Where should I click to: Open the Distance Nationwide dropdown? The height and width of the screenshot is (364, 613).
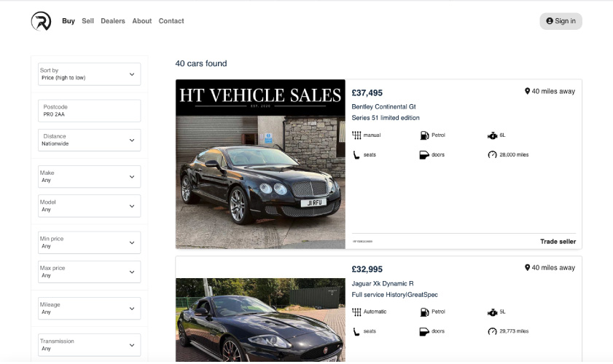89,140
